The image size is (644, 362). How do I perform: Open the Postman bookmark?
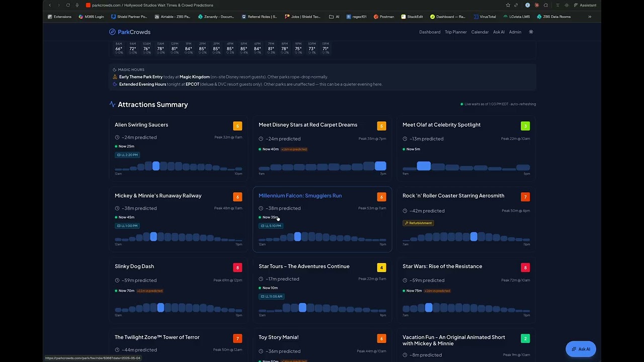384,17
